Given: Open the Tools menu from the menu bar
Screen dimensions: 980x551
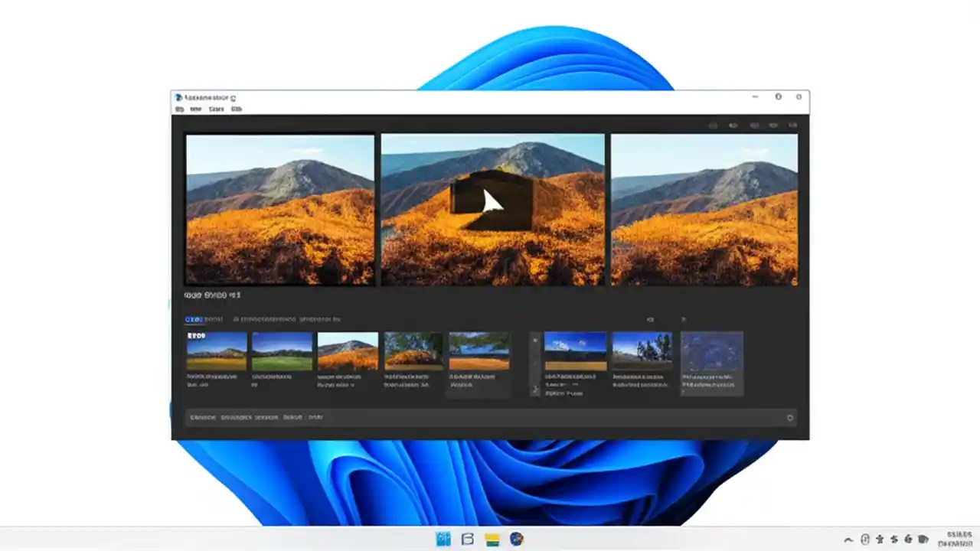Looking at the screenshot, I should 216,109.
